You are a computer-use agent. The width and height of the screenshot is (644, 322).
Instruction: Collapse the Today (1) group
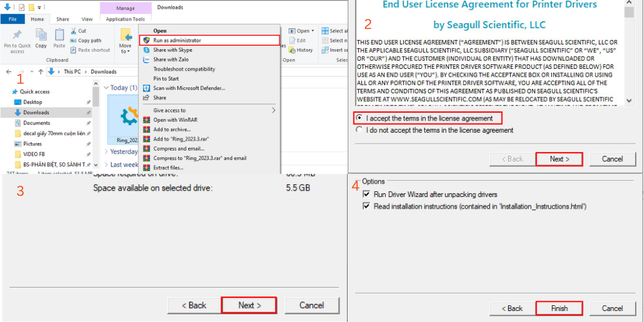[x=107, y=88]
